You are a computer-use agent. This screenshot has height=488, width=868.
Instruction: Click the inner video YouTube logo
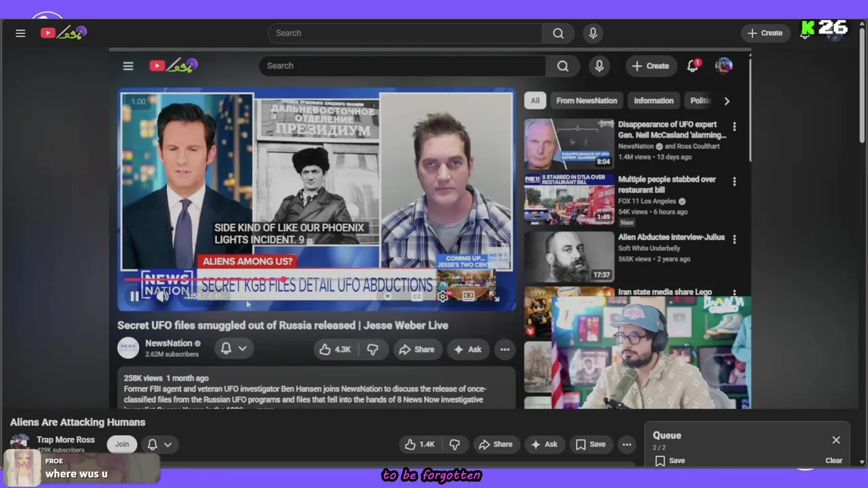174,66
